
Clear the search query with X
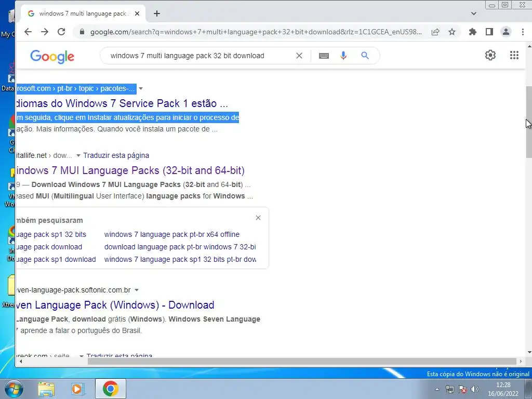(x=299, y=56)
